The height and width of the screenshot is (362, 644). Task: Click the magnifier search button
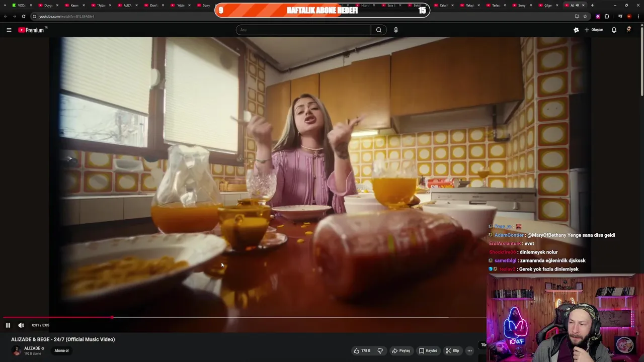click(379, 30)
